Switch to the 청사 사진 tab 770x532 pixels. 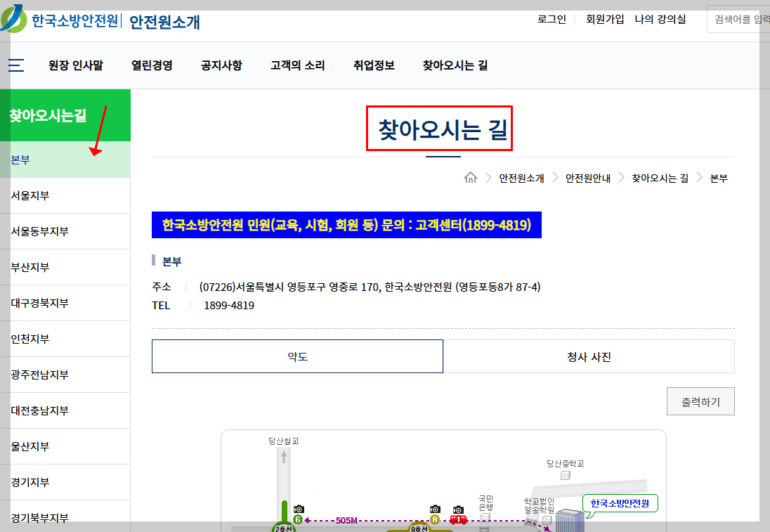click(589, 356)
